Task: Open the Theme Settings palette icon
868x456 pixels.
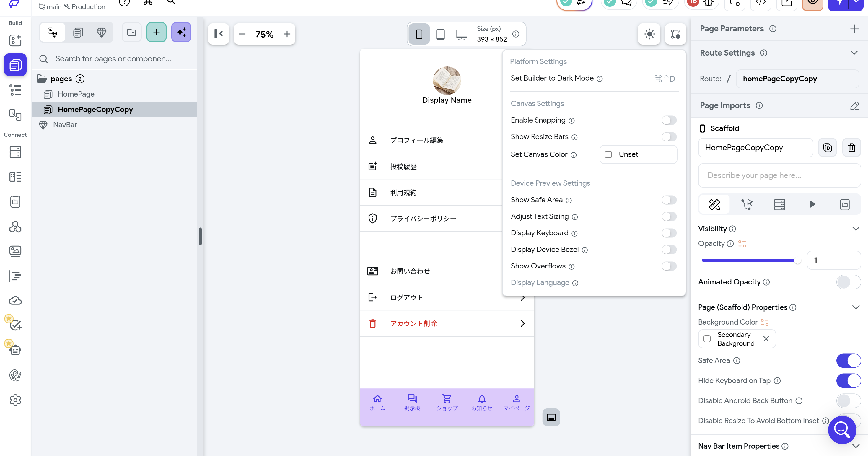Action: pos(15,375)
